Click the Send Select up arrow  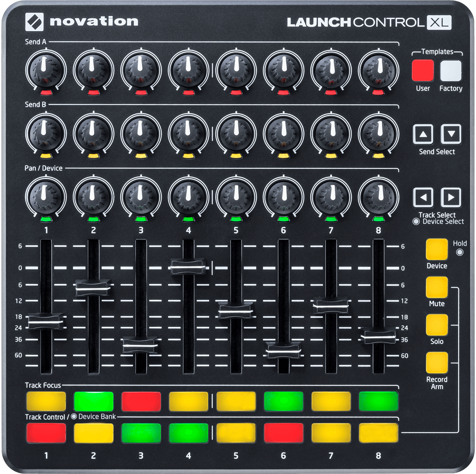[423, 134]
